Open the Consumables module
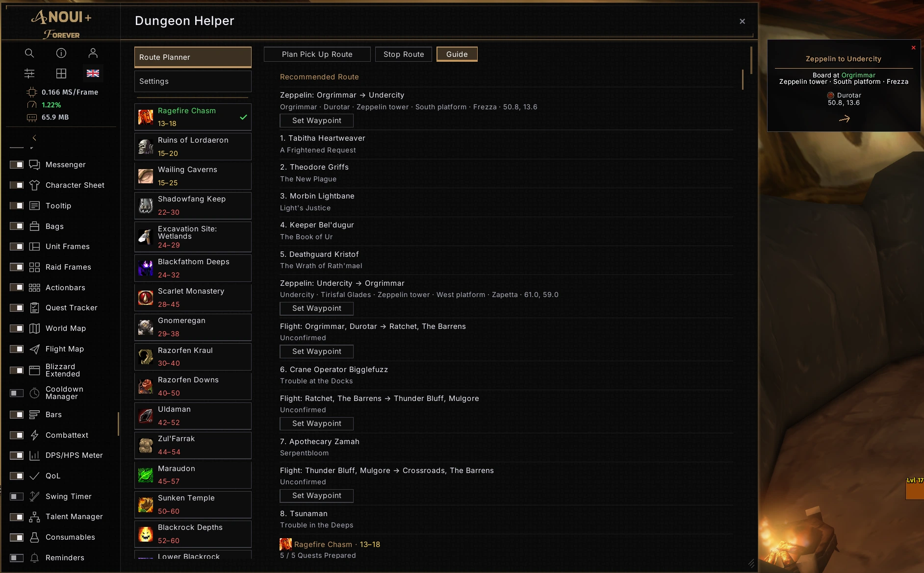The width and height of the screenshot is (924, 573). click(70, 537)
